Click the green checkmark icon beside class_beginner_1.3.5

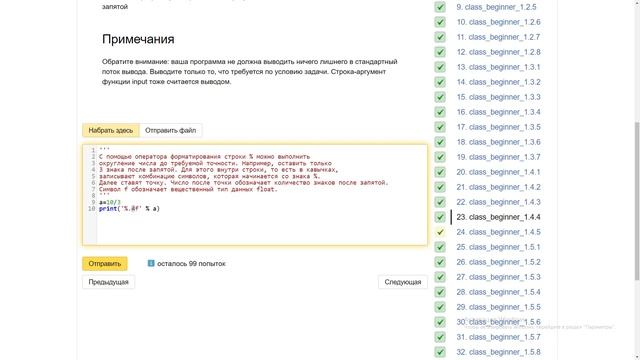click(x=440, y=127)
